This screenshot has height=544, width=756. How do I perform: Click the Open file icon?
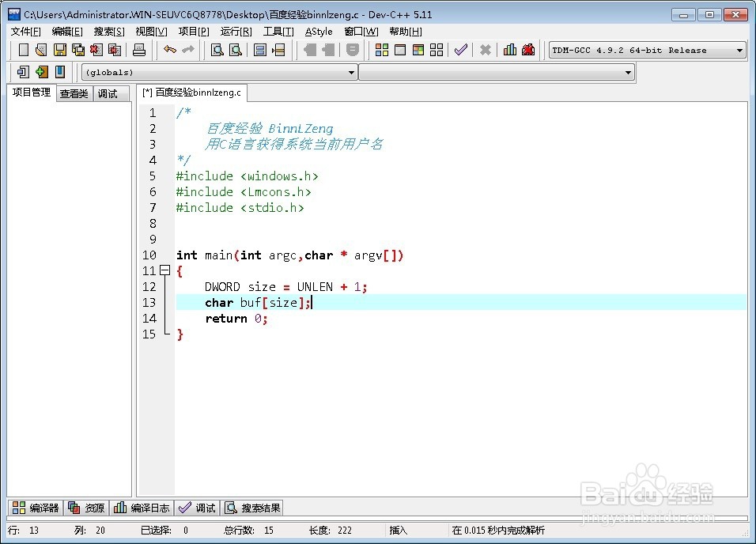click(41, 50)
